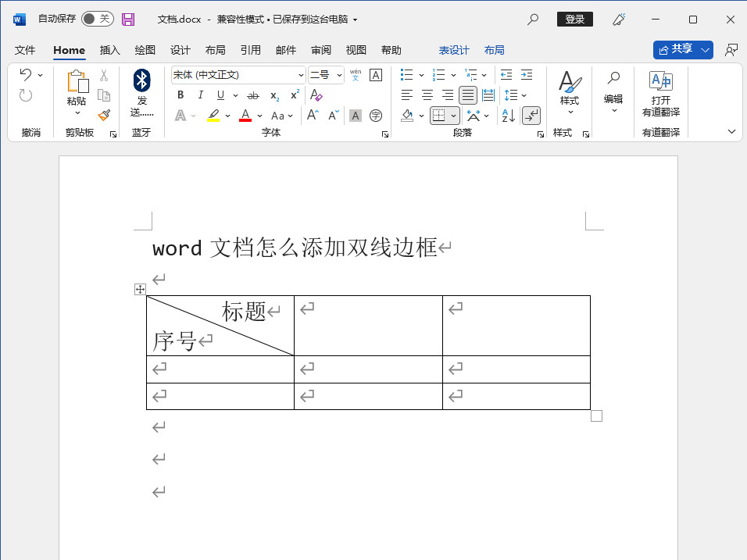
Task: Increase paragraph indent
Action: point(527,75)
